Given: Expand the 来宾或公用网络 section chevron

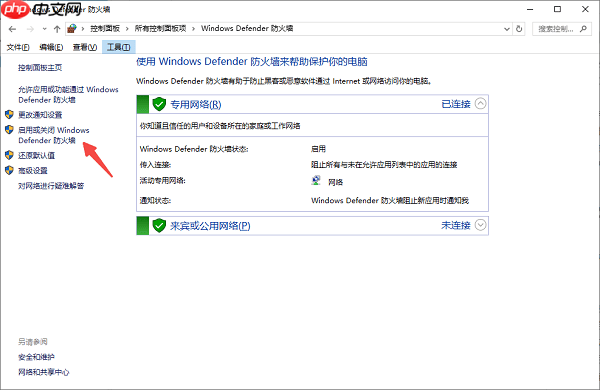Looking at the screenshot, I should pos(481,225).
